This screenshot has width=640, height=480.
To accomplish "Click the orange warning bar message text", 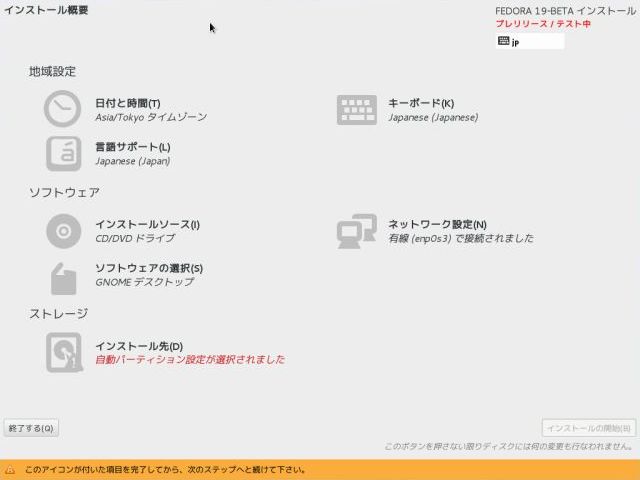I will click(165, 470).
